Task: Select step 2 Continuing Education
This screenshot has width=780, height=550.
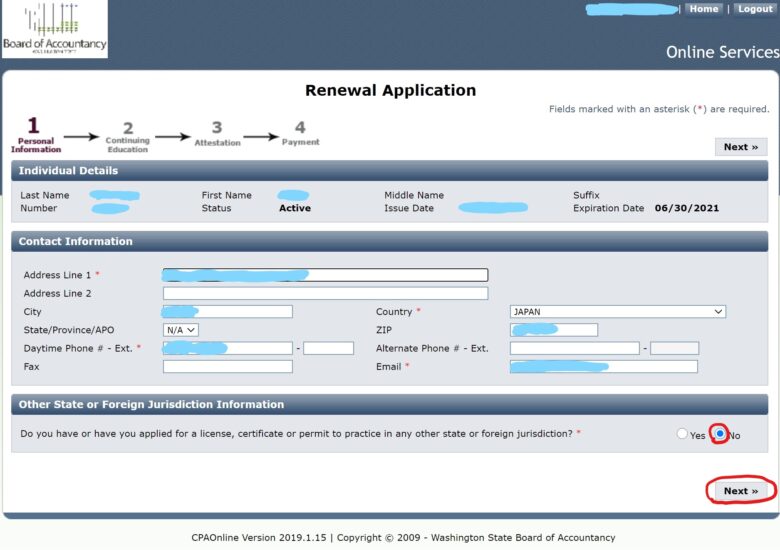Action: coord(127,137)
